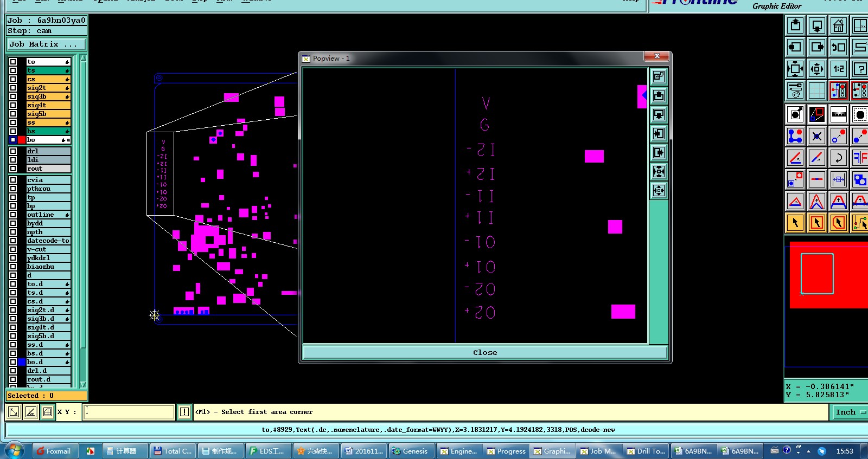Screen dimensions: 868x459
Task: Select the add feature tool icon
Action: point(795,114)
